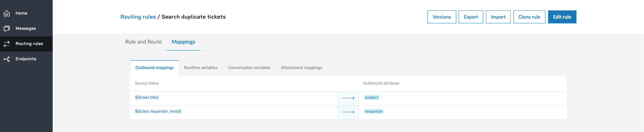644x132 pixels.
Task: Click the Routing rules arrows icon
Action: [x=7, y=44]
